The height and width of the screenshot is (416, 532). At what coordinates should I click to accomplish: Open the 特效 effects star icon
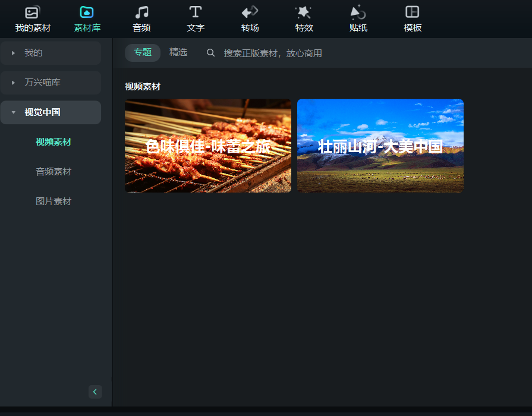(304, 12)
